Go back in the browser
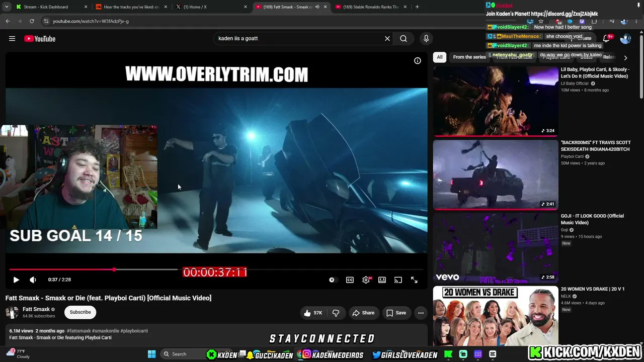 (8, 21)
